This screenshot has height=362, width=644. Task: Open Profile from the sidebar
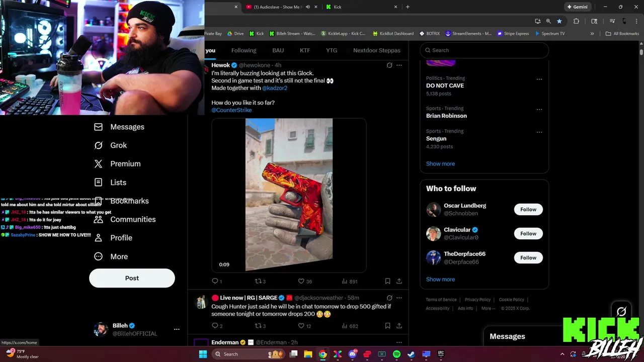click(x=113, y=238)
